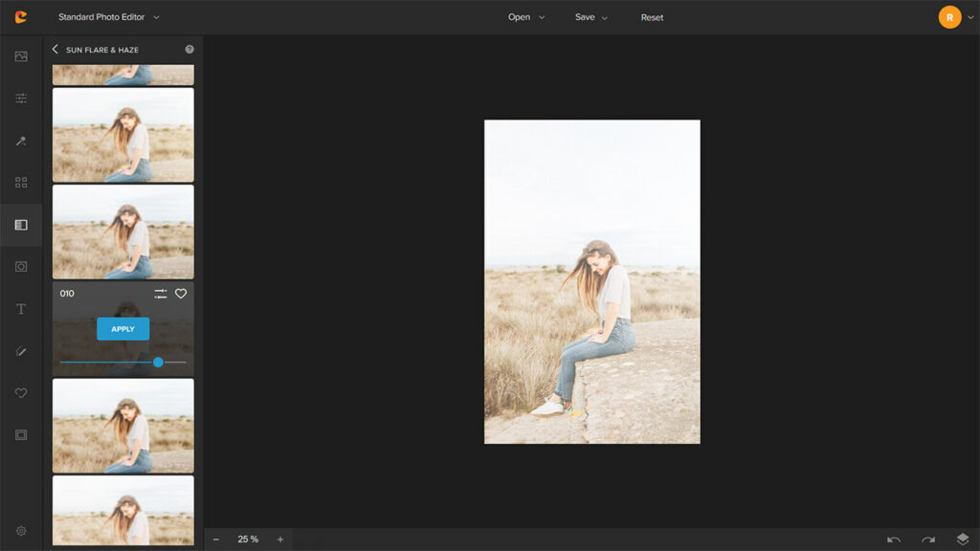Open adjustment settings for effect 010
The image size is (980, 551).
161,294
